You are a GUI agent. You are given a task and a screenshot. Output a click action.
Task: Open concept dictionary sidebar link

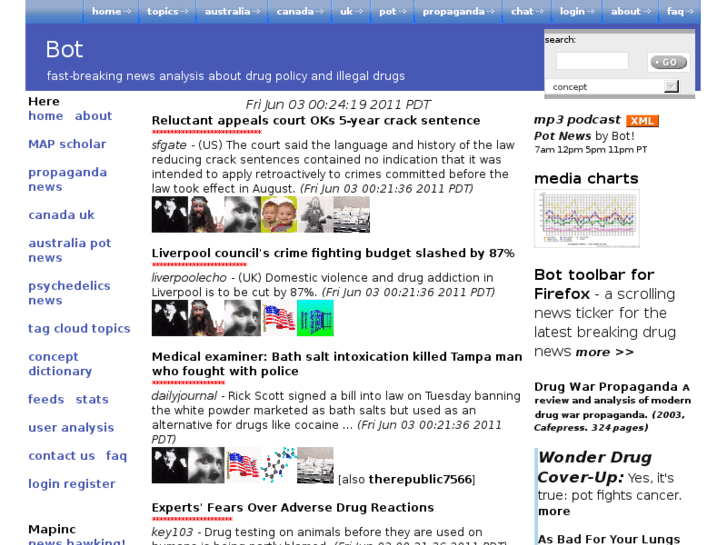(x=60, y=364)
